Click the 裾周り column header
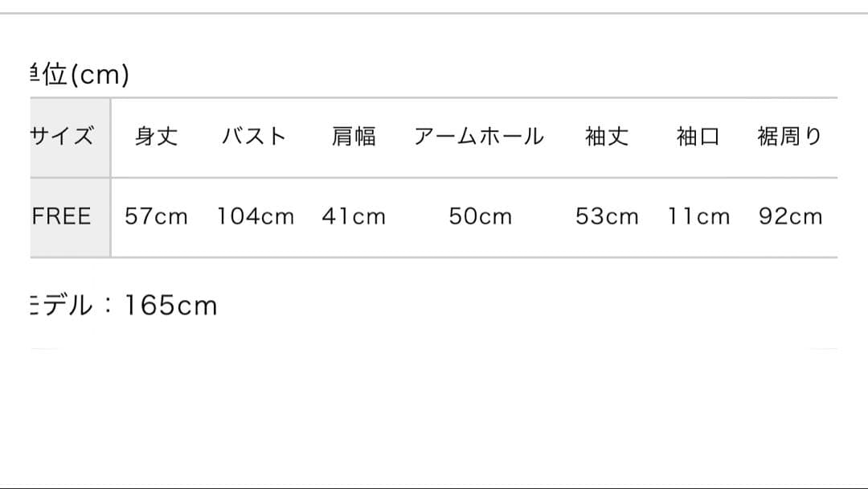868x489 pixels. [790, 137]
